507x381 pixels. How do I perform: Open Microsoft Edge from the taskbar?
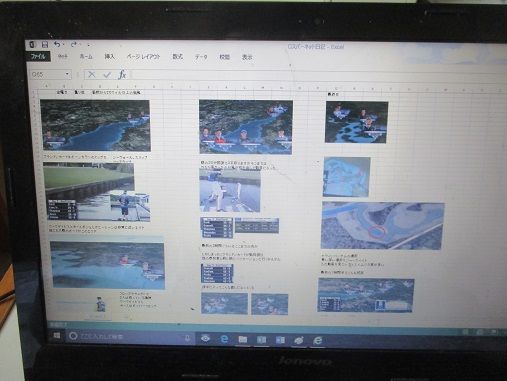point(224,339)
